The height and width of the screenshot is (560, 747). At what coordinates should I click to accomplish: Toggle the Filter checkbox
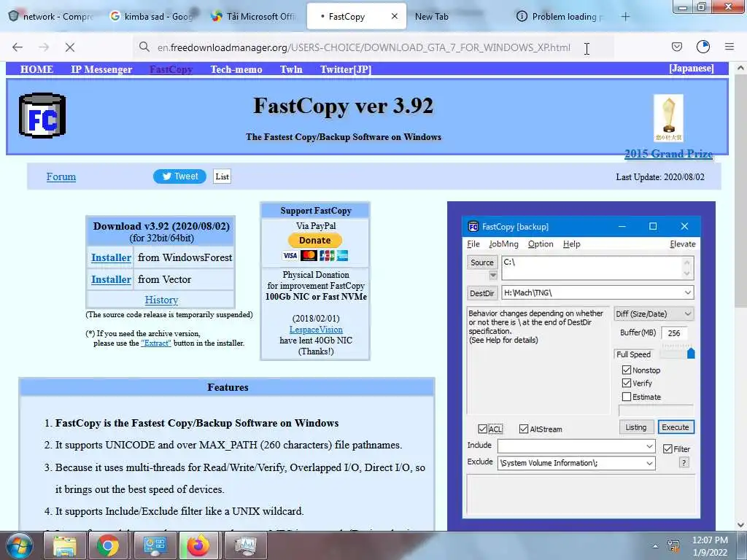667,449
